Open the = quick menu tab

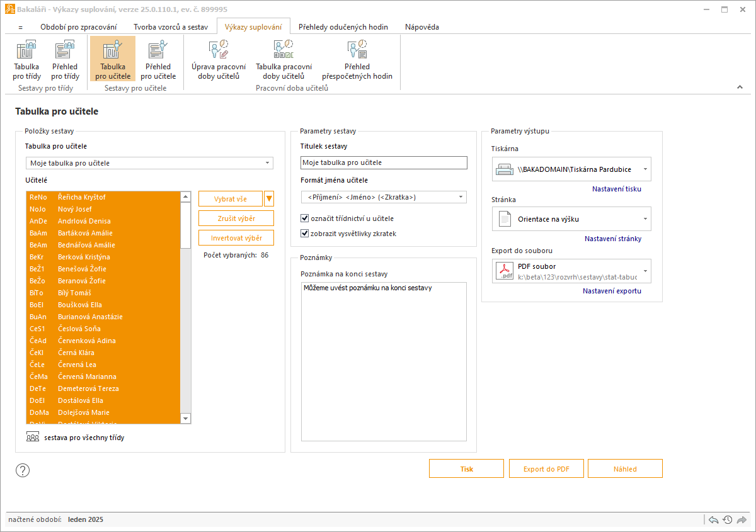[x=21, y=27]
